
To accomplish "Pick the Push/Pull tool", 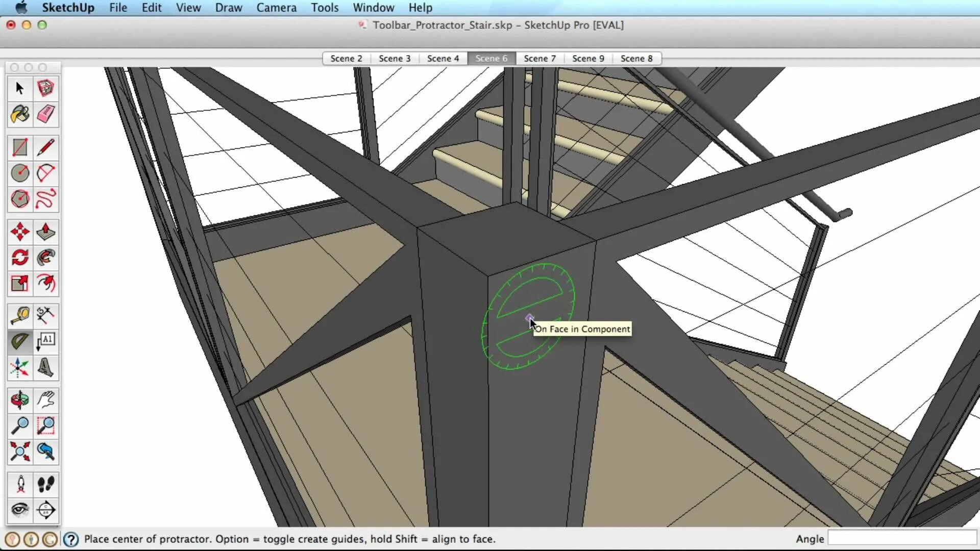I will (46, 232).
